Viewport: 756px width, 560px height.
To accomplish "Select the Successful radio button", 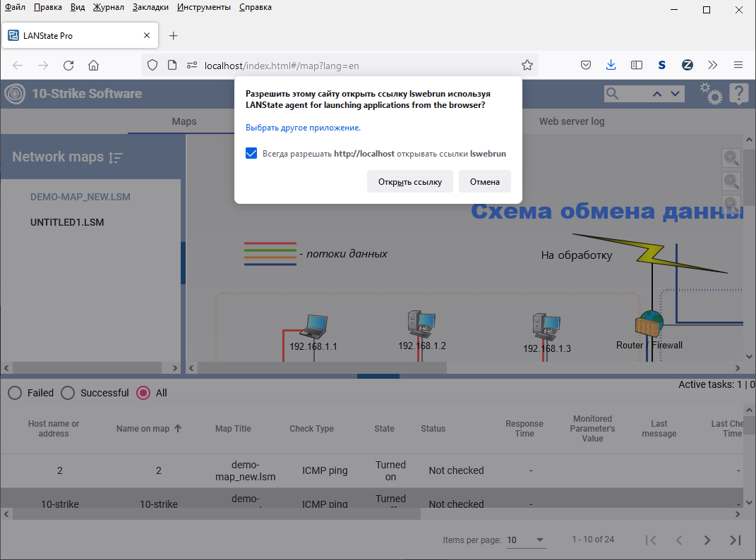I will pos(68,393).
